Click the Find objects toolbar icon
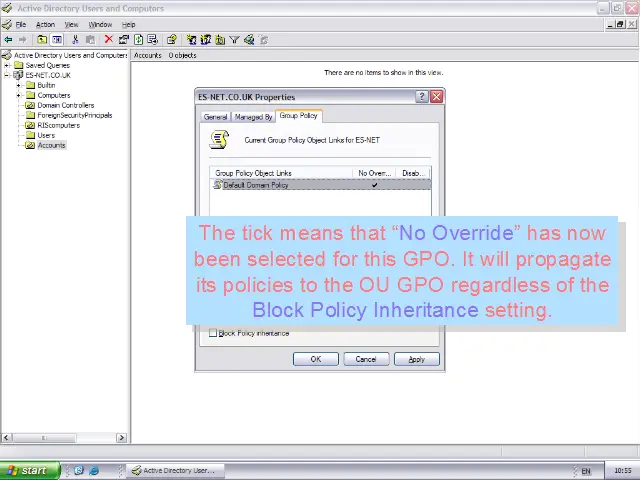640x480 pixels. (x=249, y=40)
